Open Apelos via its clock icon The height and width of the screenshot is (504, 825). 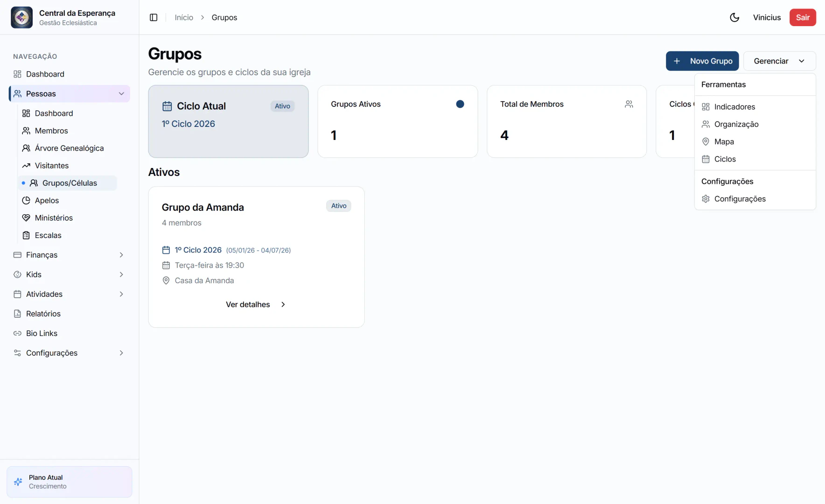[27, 200]
